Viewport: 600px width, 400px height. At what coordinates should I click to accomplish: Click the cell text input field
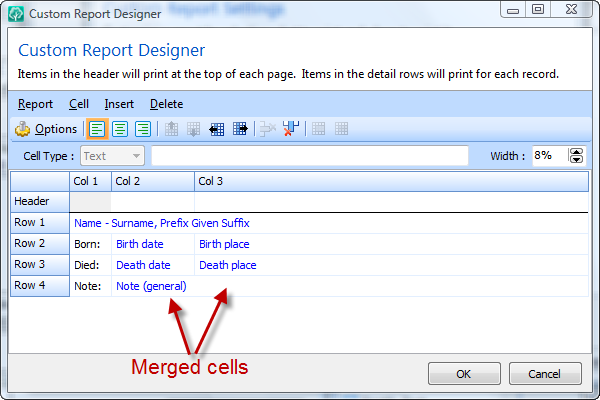point(310,156)
